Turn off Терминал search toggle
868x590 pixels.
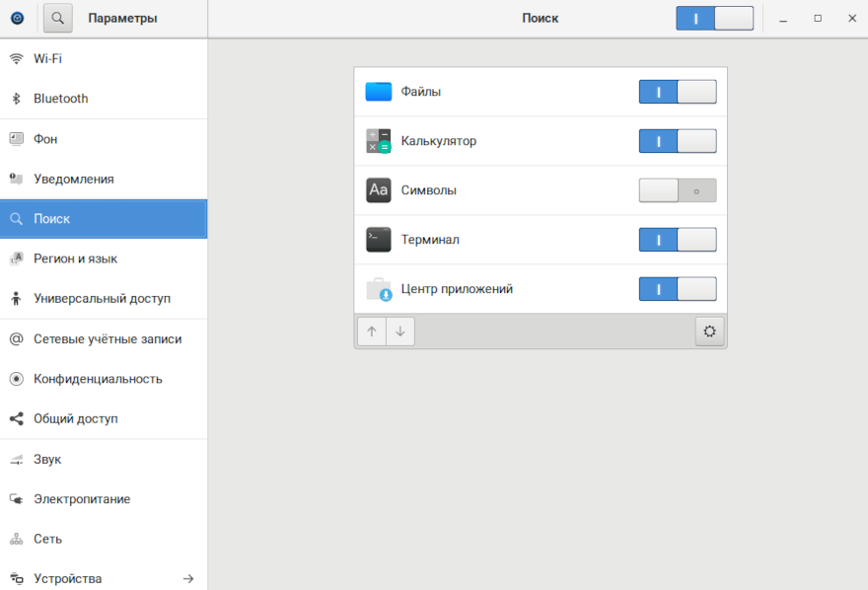coord(678,240)
